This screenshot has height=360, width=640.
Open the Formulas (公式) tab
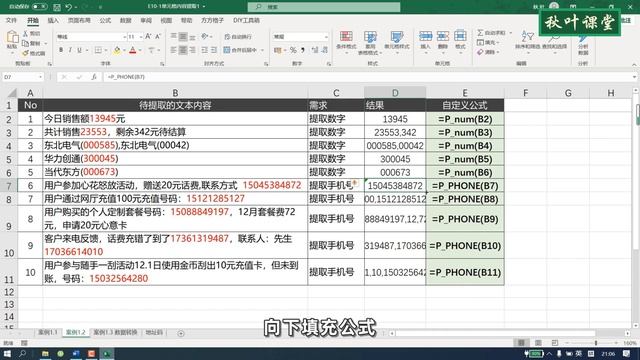105,20
